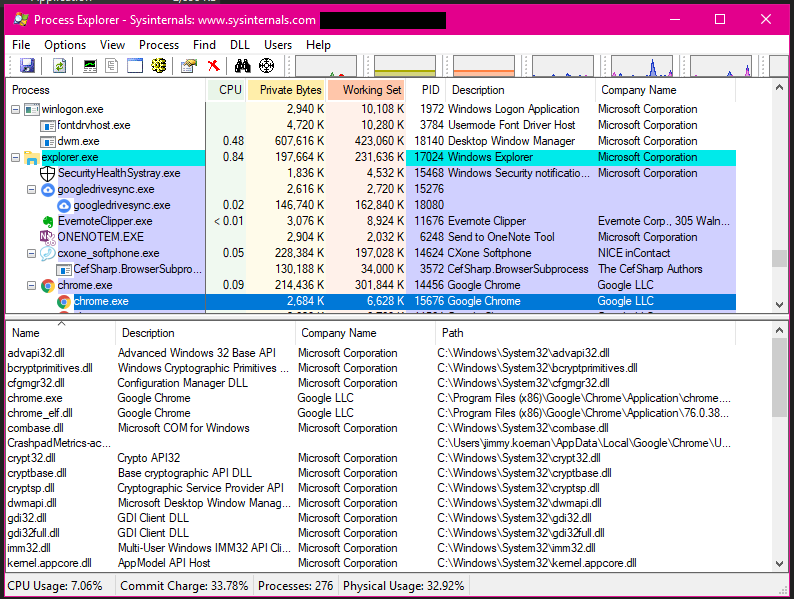
Task: Select the EvernoteClipper.exe elephant icon
Action: coord(47,221)
